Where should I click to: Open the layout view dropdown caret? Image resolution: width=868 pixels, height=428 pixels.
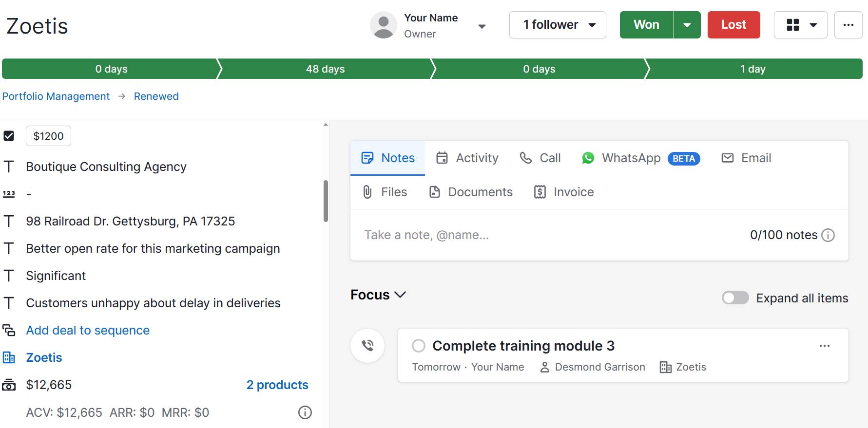click(x=813, y=25)
